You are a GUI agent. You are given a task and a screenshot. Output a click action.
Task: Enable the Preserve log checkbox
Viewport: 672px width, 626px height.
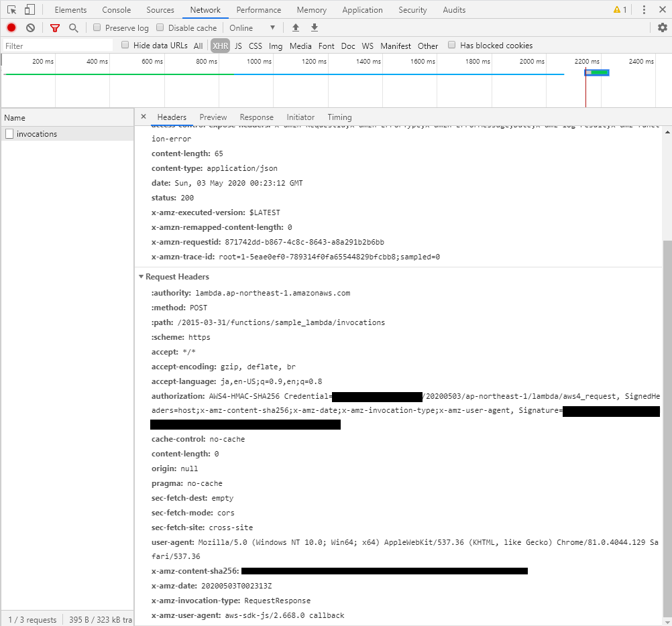click(97, 28)
